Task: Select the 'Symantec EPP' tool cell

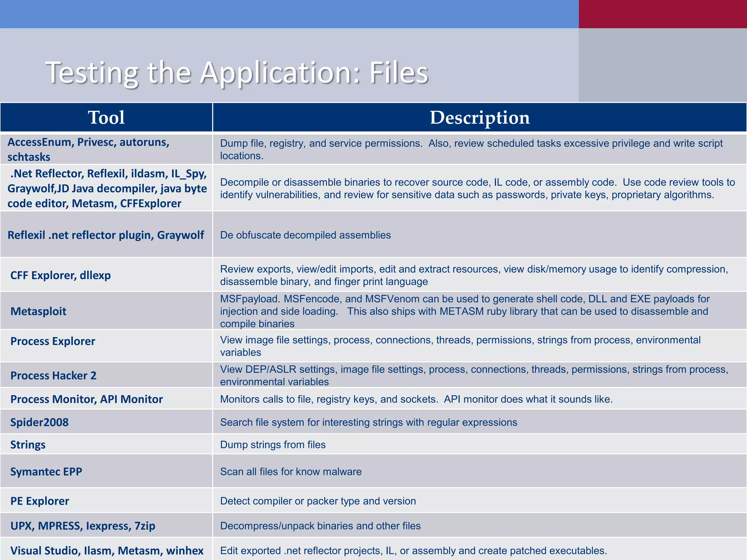Action: pos(107,471)
